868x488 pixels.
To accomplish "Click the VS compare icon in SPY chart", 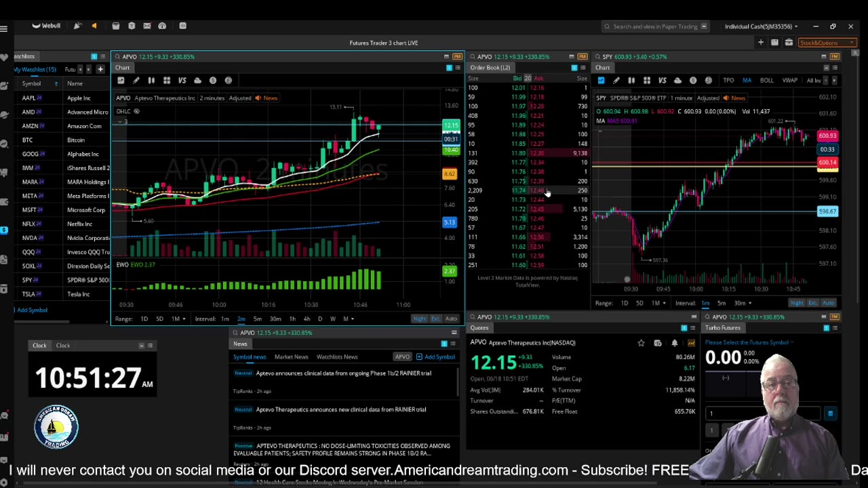I will point(662,81).
